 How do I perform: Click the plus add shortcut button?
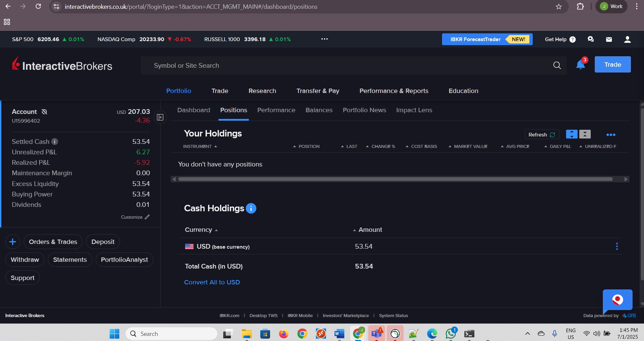point(13,242)
